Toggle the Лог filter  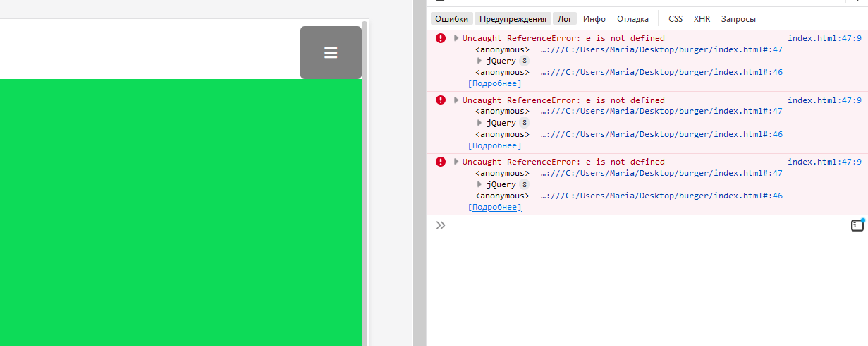(x=565, y=19)
